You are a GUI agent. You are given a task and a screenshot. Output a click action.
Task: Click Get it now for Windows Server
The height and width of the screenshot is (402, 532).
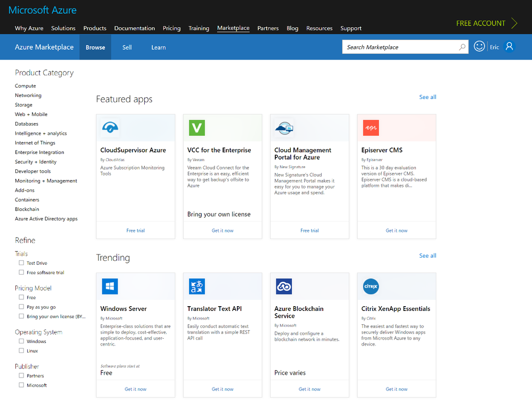tap(135, 389)
